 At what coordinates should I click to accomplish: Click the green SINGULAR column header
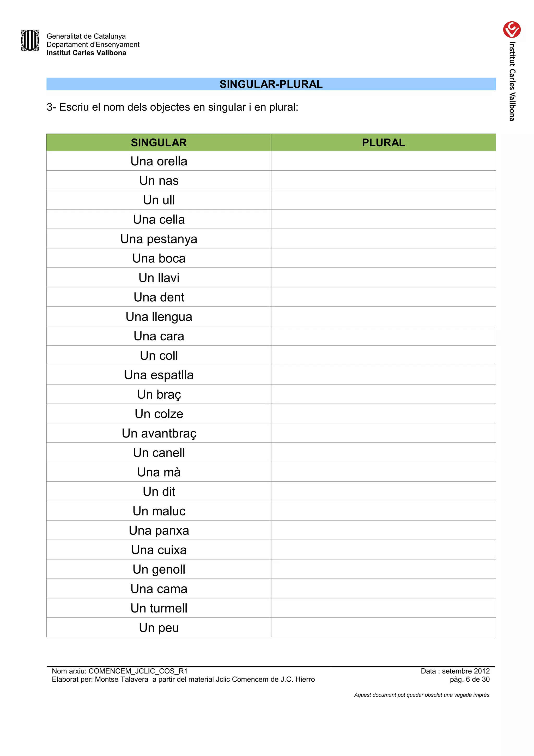(x=159, y=143)
